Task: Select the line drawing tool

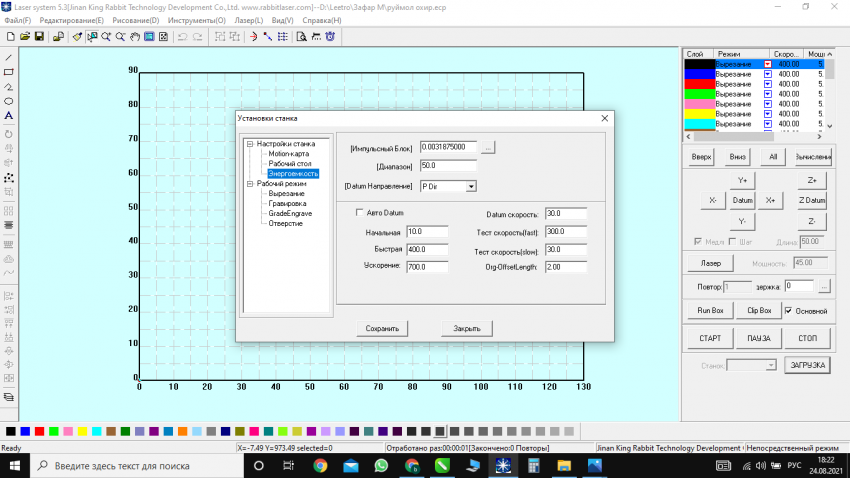Action: (x=9, y=57)
